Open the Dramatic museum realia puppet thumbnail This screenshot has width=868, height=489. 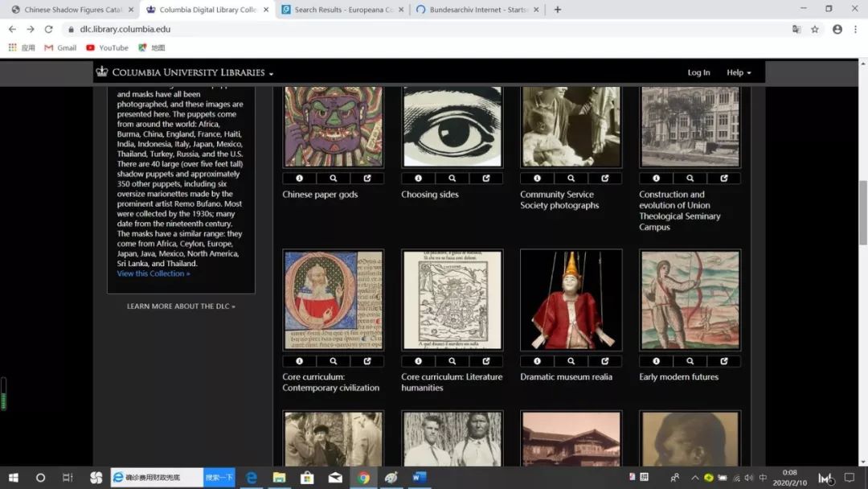pyautogui.click(x=571, y=300)
